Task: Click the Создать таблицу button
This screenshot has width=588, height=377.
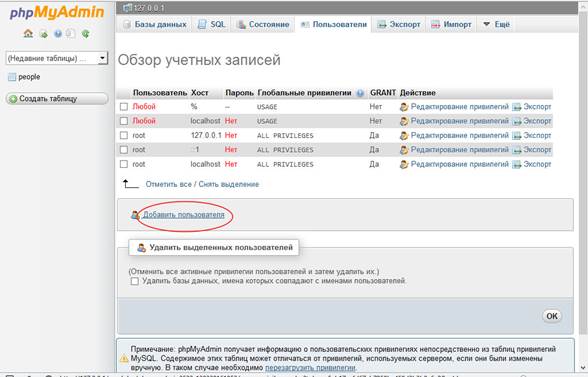Action: 57,99
